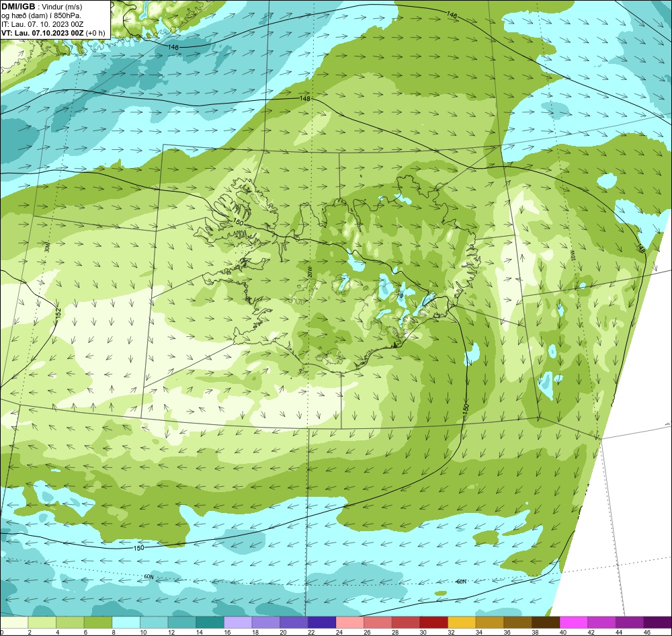Select the "30W" longitude label
The width and height of the screenshot is (672, 636).
[x=47, y=247]
